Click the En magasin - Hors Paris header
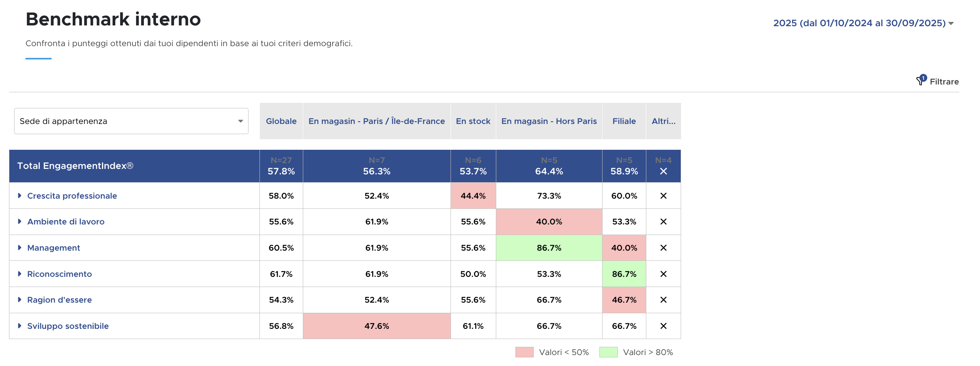 [549, 121]
